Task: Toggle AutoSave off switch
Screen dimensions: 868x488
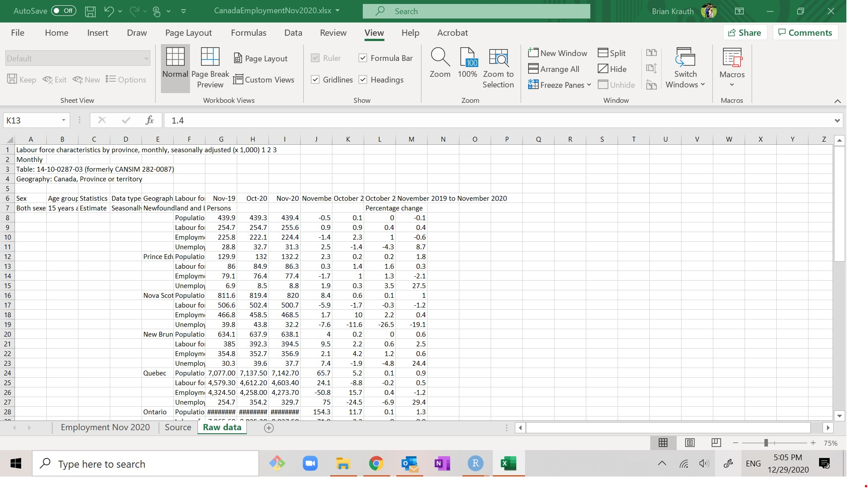Action: tap(63, 11)
